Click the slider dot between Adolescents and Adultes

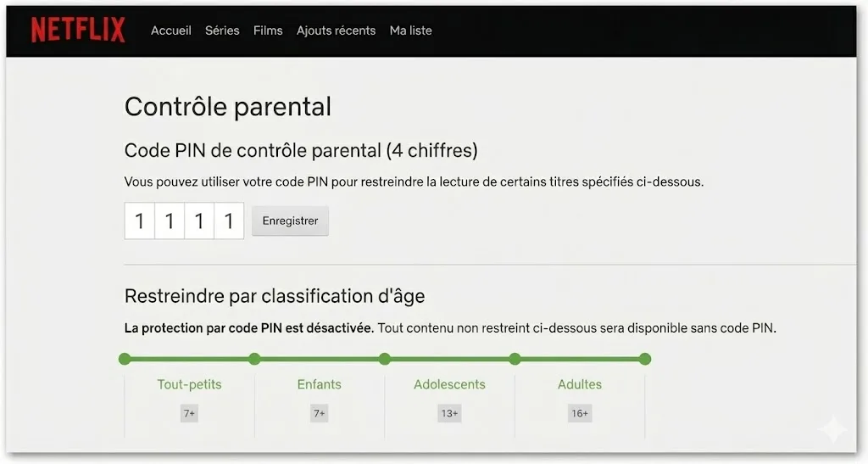[515, 359]
